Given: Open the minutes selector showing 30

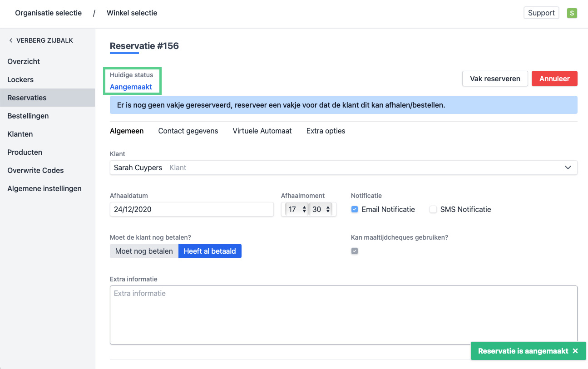Looking at the screenshot, I should pyautogui.click(x=321, y=209).
